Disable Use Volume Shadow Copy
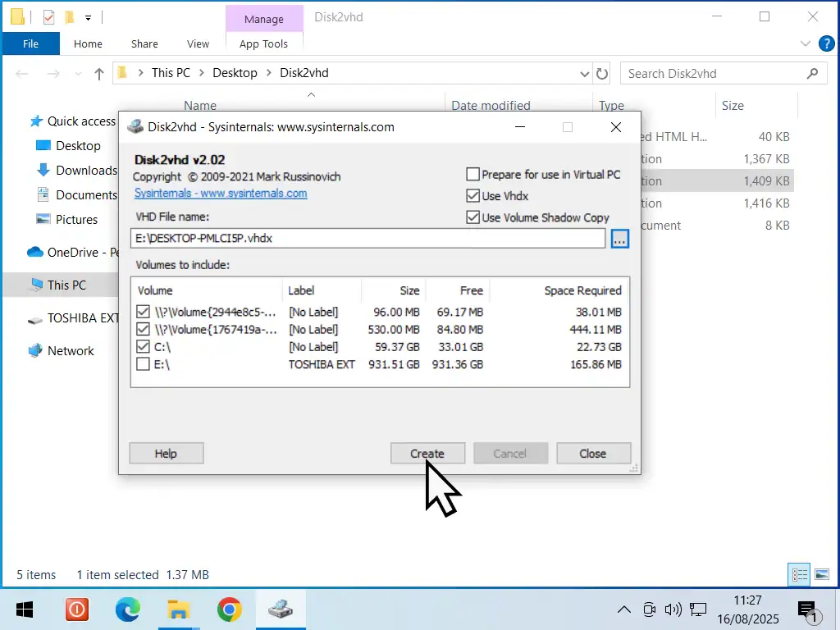This screenshot has width=840, height=630. coord(472,217)
